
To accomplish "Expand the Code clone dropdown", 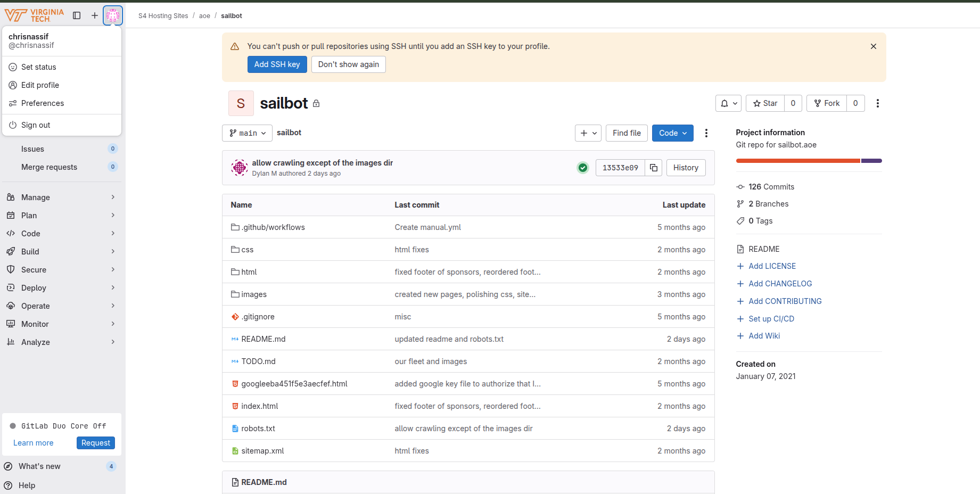I will coord(672,133).
